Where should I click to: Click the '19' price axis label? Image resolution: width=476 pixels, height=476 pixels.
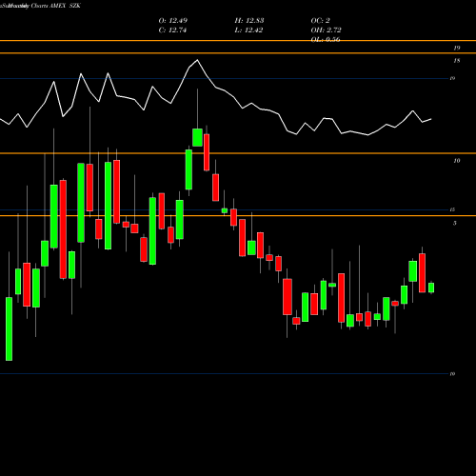pyautogui.click(x=457, y=49)
